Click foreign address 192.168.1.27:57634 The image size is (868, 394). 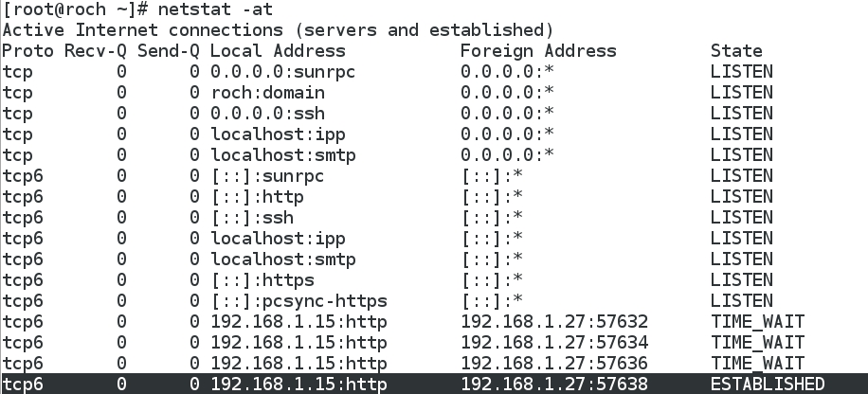[554, 343]
